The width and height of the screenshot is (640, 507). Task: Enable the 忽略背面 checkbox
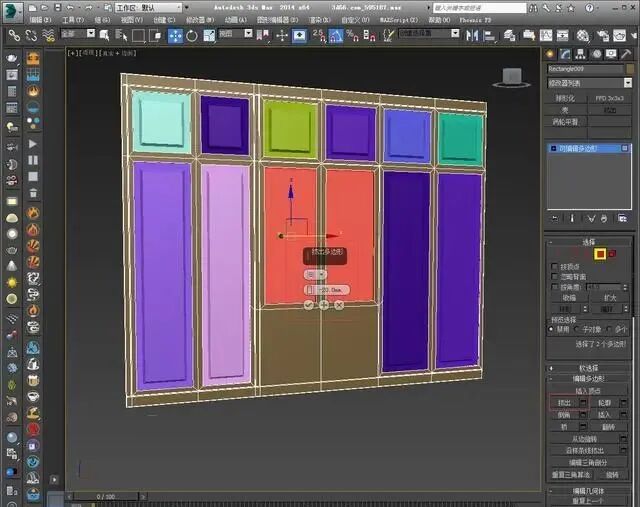(554, 277)
